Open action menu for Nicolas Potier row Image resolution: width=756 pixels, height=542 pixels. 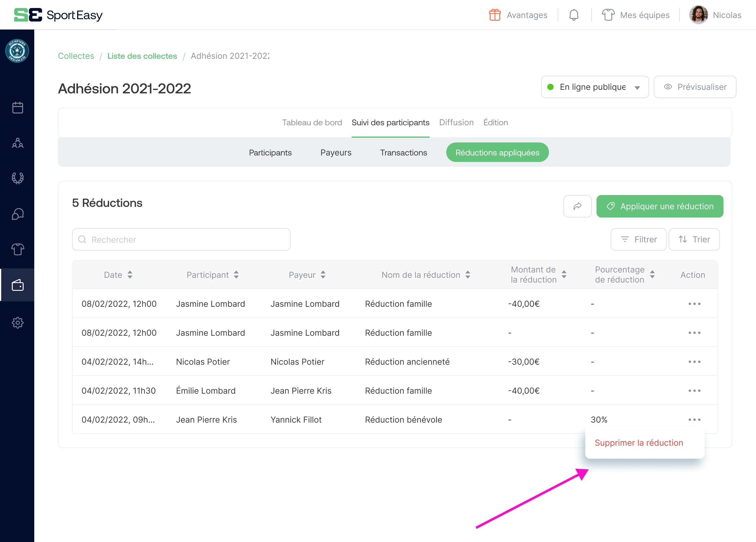pyautogui.click(x=694, y=362)
